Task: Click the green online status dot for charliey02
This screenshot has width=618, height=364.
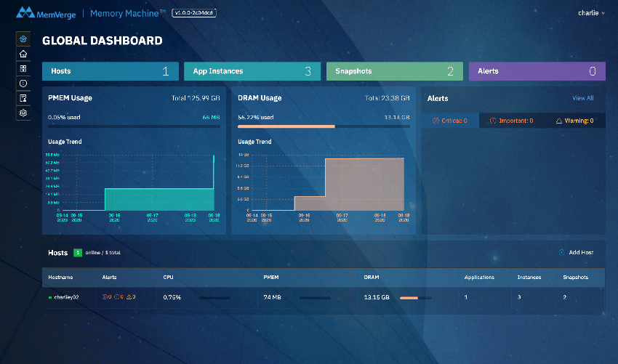Action: tap(50, 297)
